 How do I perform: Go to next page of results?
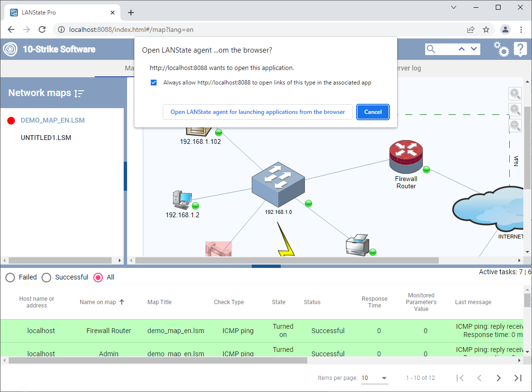[x=498, y=378]
